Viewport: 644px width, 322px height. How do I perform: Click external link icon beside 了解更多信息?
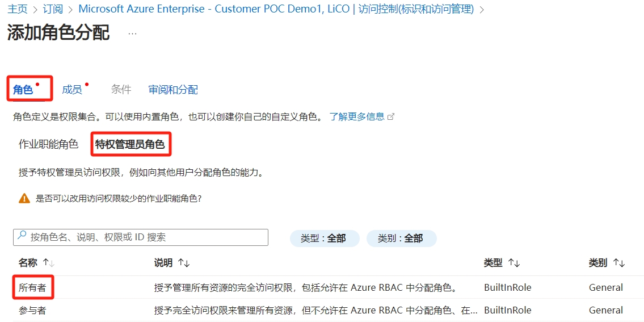click(390, 116)
